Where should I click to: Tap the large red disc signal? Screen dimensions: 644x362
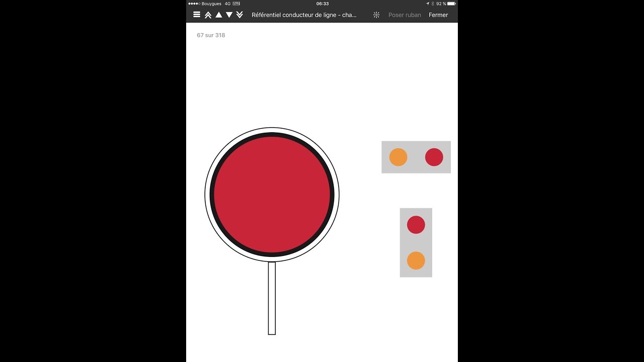272,195
